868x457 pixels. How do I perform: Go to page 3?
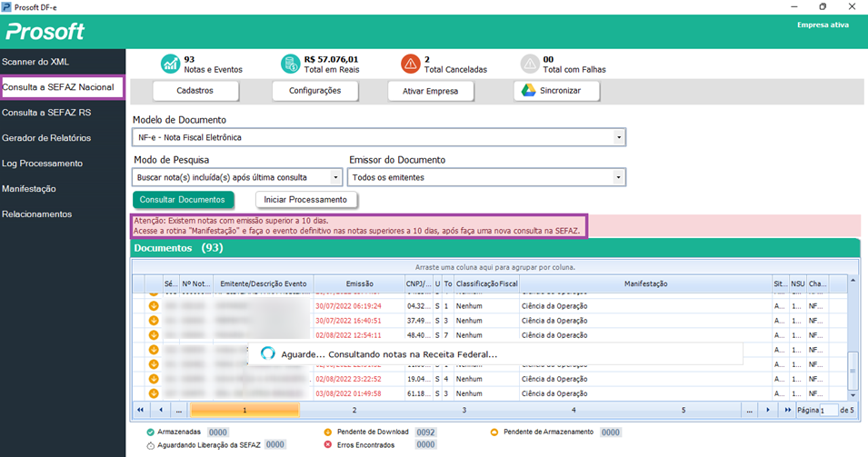tap(464, 410)
